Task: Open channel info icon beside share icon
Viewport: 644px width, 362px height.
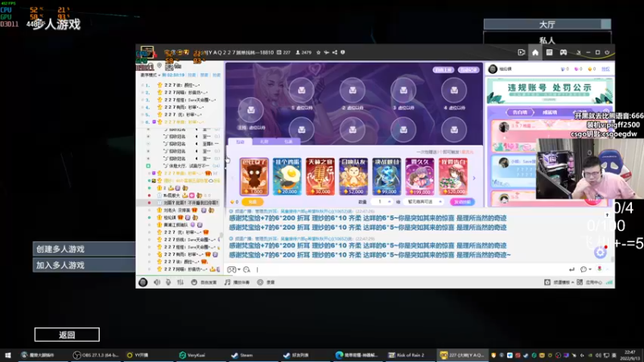Action: click(343, 52)
